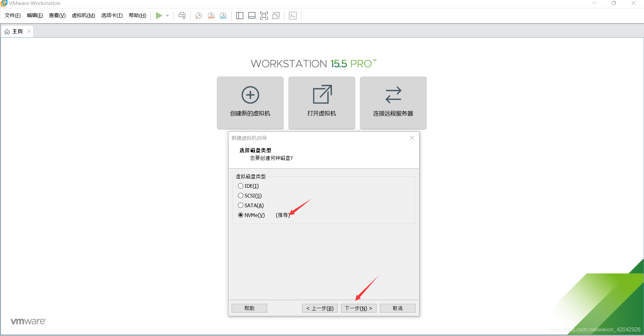Open the 选项卡(T) menu
Image resolution: width=644 pixels, height=336 pixels.
[112, 15]
